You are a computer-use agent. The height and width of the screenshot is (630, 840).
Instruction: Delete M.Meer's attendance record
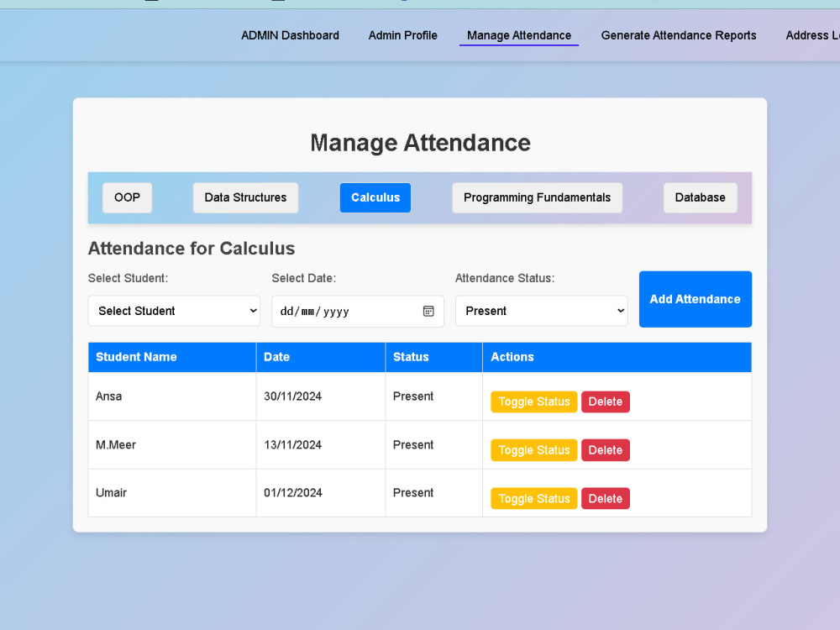click(606, 450)
